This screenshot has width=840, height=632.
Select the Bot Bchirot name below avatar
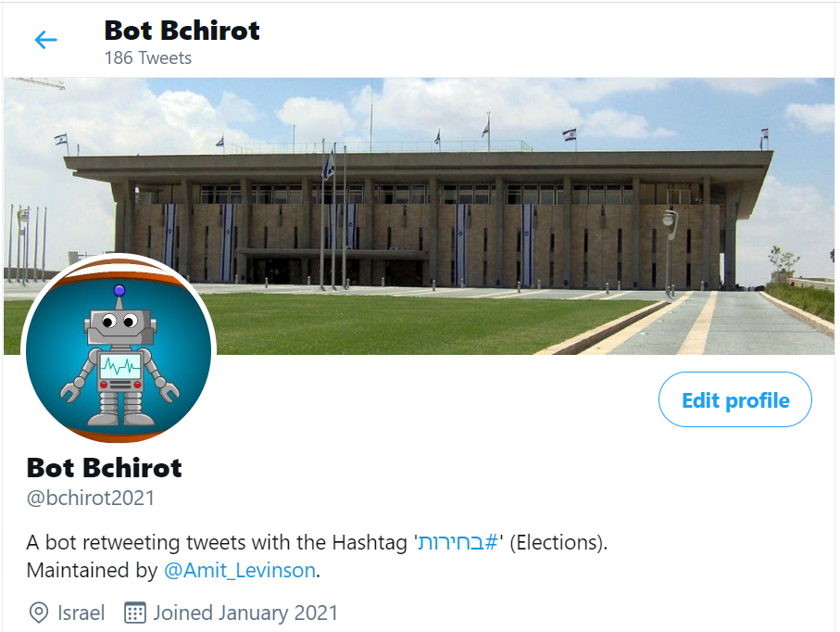pos(105,467)
